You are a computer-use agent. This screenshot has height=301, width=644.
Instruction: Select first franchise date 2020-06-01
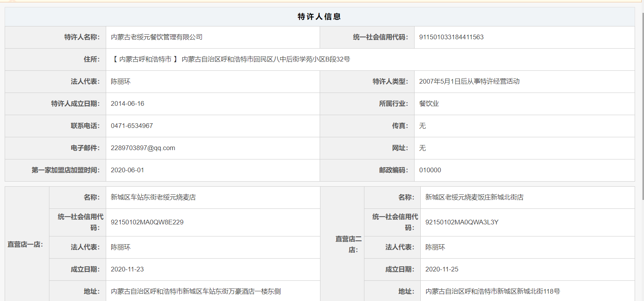point(127,170)
